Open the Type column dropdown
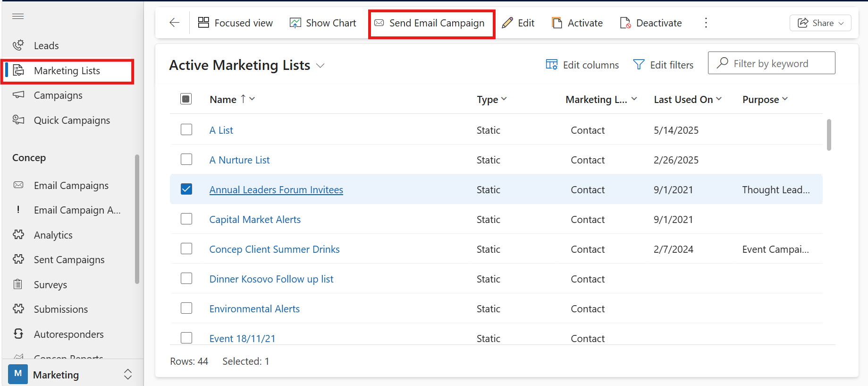Viewport: 868px width, 386px height. pos(504,99)
